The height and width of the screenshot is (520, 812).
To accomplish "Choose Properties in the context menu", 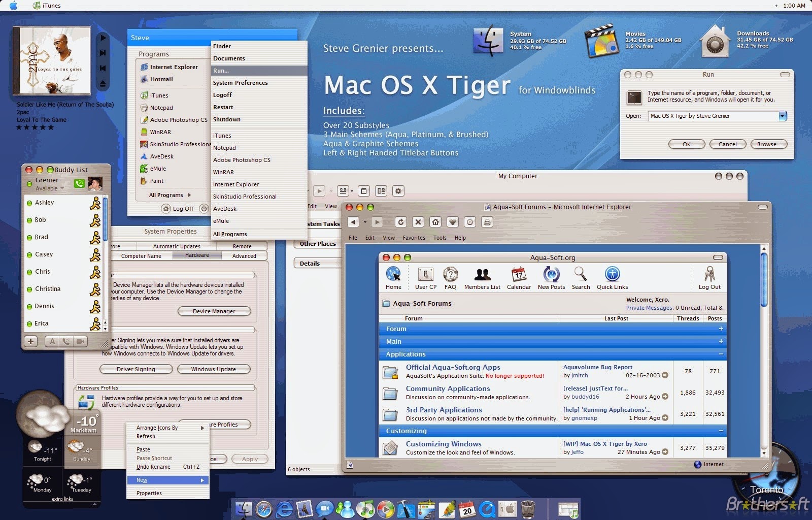I will tap(167, 493).
